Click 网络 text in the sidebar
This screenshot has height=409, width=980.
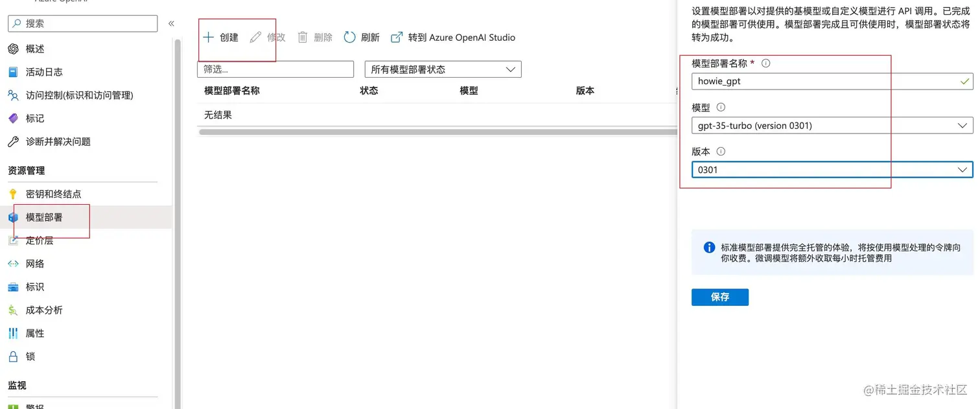pyautogui.click(x=35, y=264)
